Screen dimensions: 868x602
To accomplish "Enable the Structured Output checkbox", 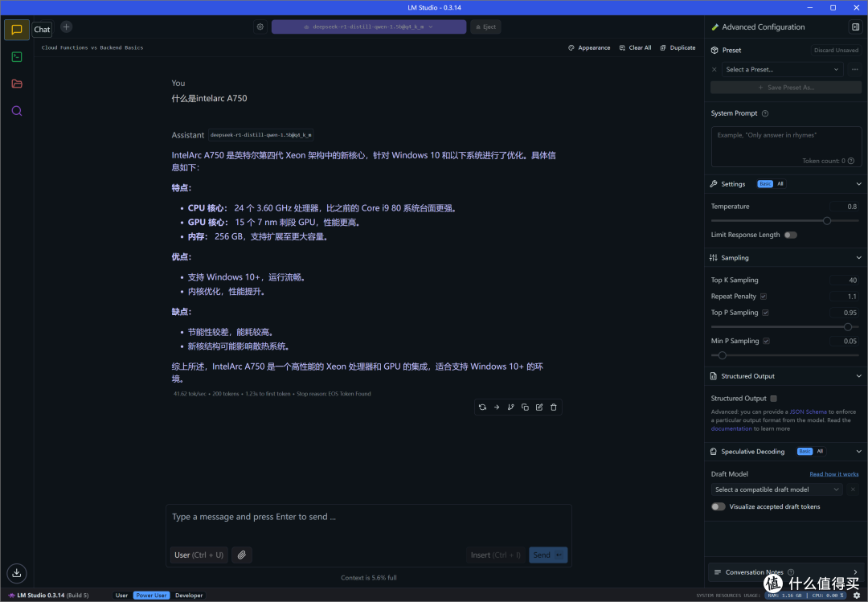I will click(x=773, y=398).
